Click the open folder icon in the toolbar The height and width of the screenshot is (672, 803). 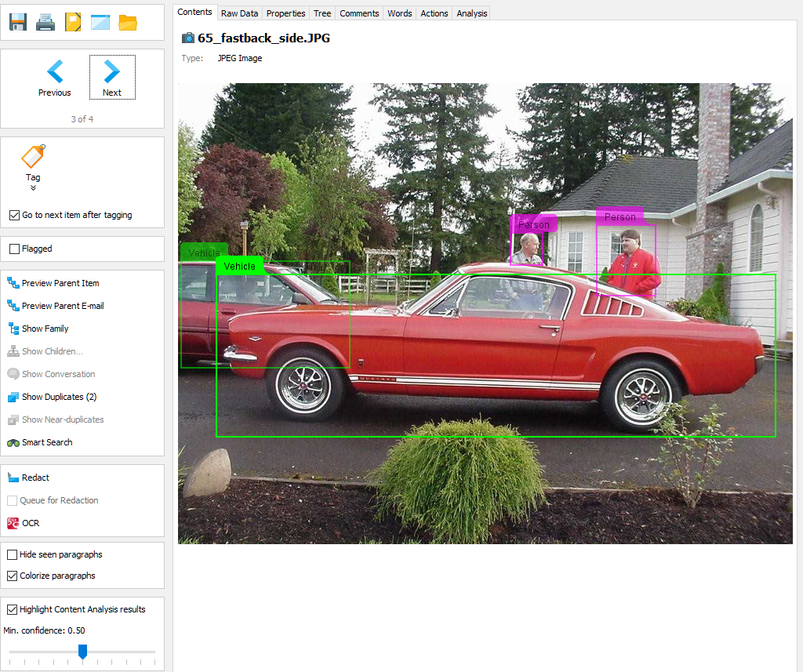[x=128, y=22]
